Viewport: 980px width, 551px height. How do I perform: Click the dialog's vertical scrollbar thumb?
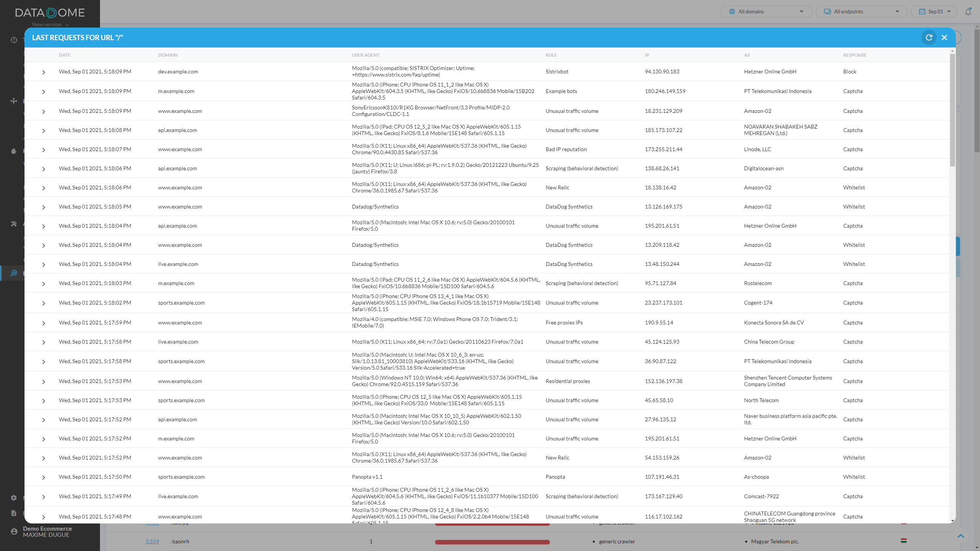tap(952, 111)
